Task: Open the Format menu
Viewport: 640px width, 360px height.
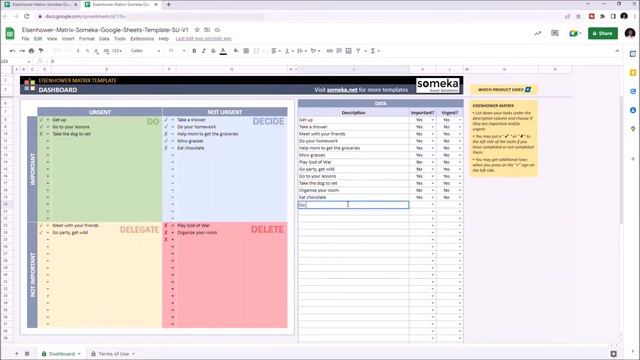Action: coord(87,39)
